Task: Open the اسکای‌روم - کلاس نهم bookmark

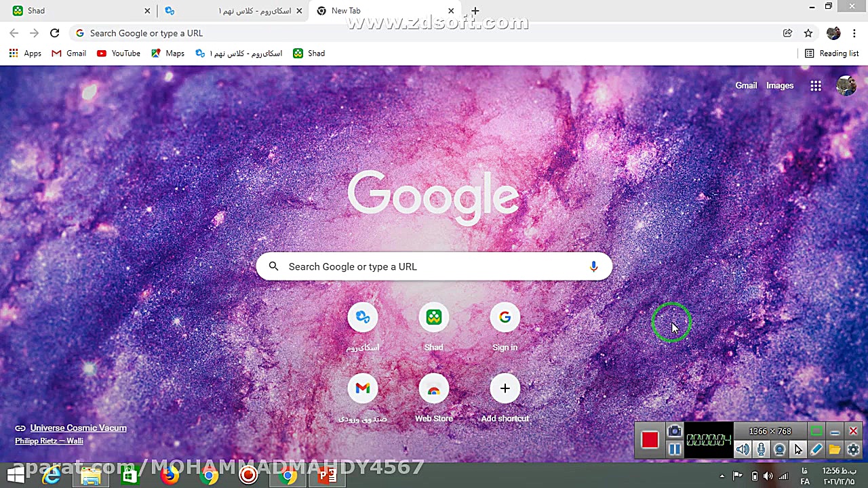Action: (239, 54)
